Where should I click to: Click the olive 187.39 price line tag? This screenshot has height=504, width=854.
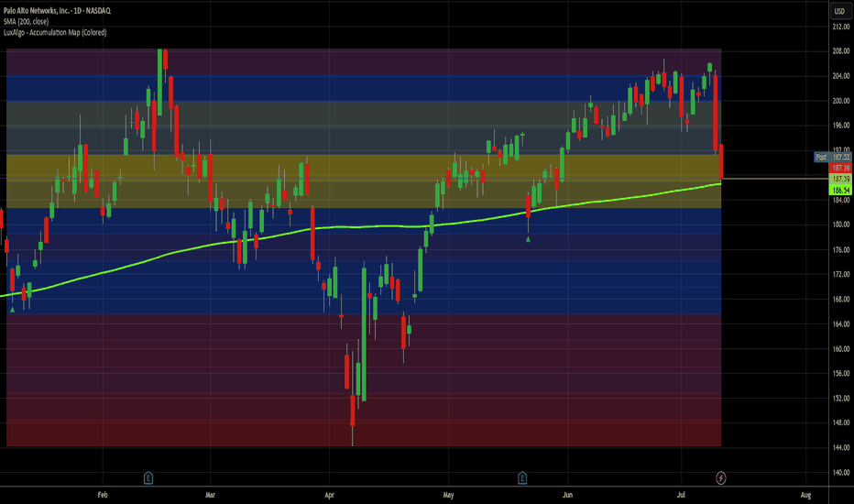point(840,179)
